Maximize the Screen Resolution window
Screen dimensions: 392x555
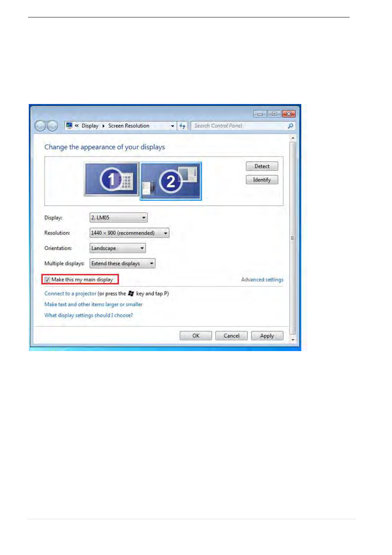(274, 114)
